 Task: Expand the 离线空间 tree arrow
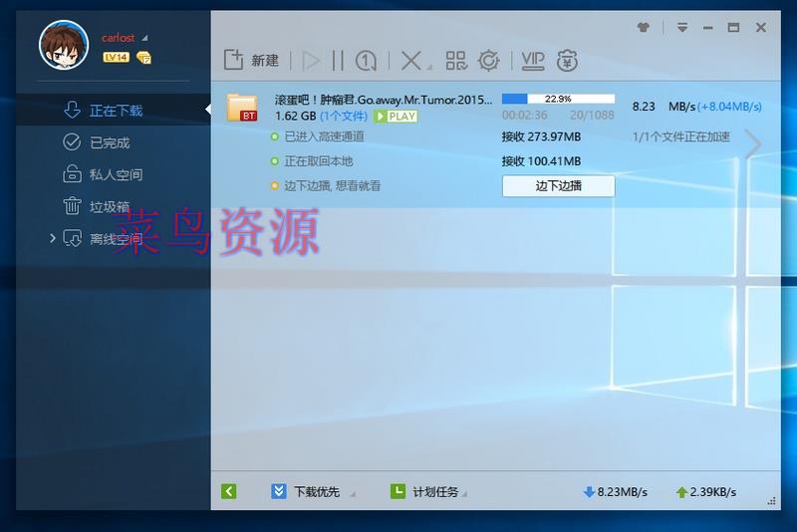(52, 238)
